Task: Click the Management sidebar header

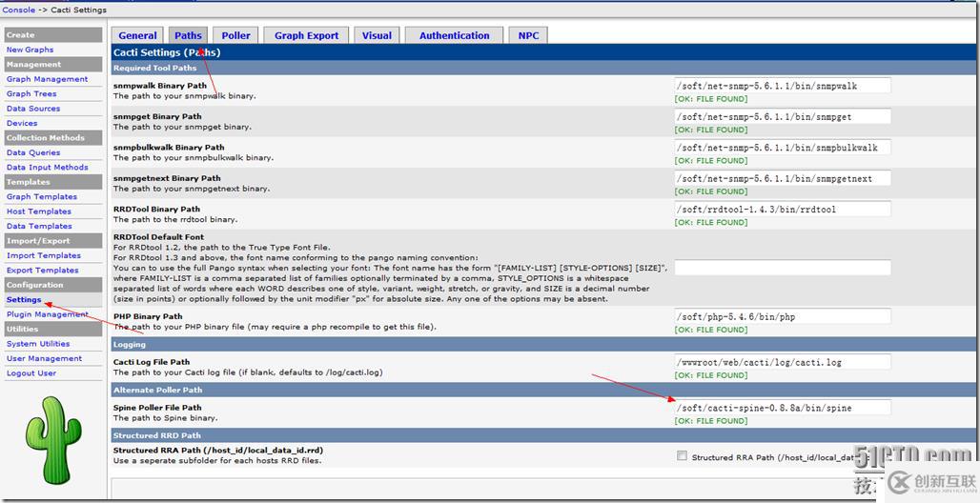Action: point(53,65)
